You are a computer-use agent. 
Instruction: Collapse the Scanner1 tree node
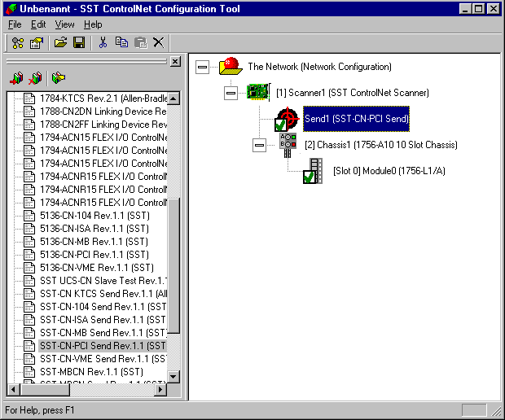[231, 93]
